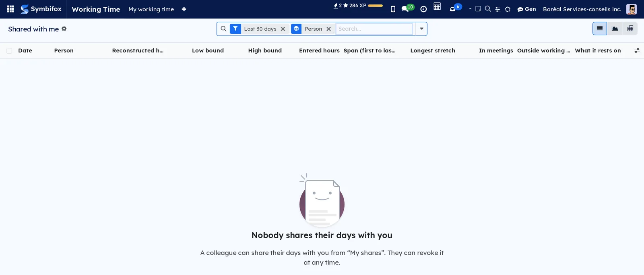Open the sticky note icon
Image resolution: width=644 pixels, height=275 pixels.
(x=478, y=9)
